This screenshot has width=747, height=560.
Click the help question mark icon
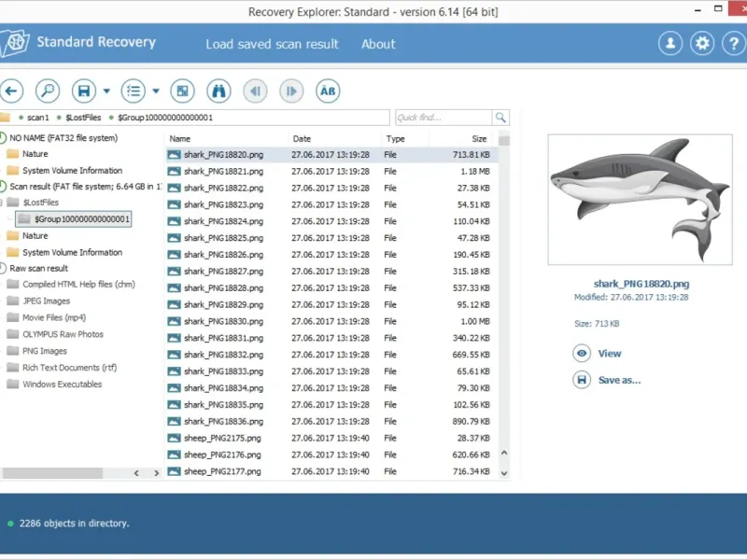(734, 43)
